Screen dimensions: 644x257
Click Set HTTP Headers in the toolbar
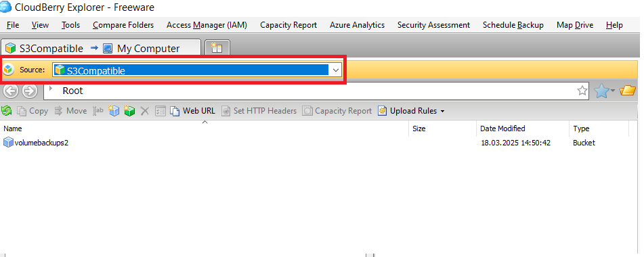(259, 111)
